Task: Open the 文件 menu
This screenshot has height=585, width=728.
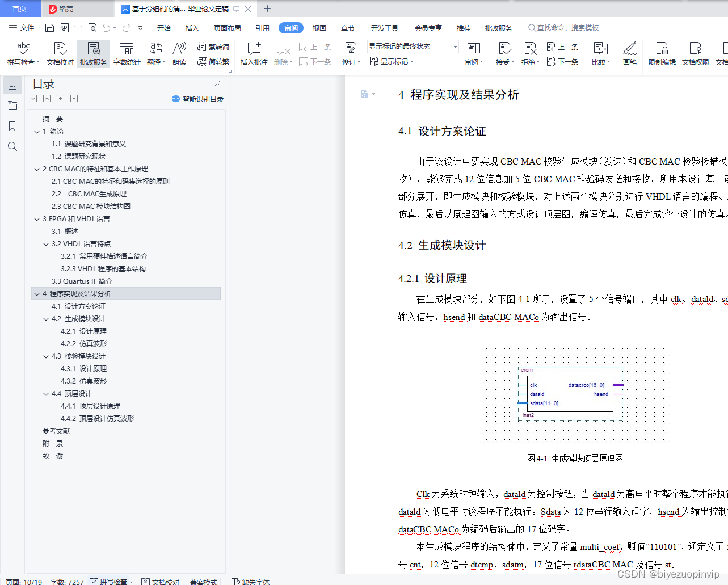Action: pyautogui.click(x=22, y=28)
